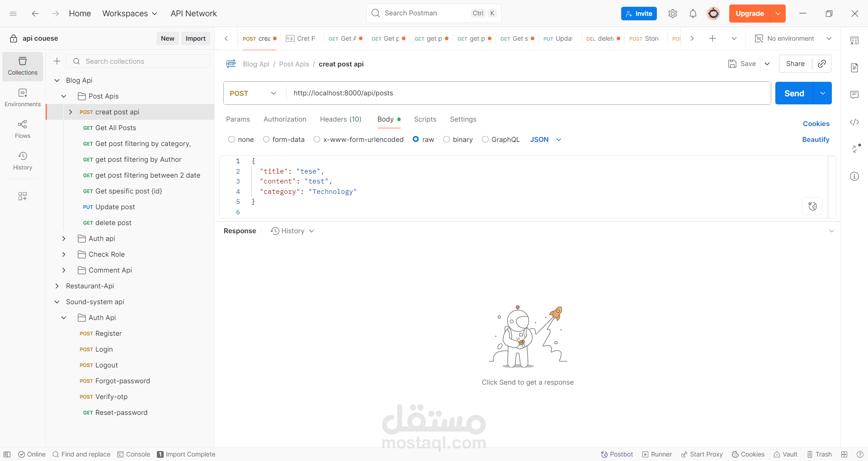This screenshot has width=868, height=461.
Task: Open the hamburger menu icon
Action: click(13, 14)
